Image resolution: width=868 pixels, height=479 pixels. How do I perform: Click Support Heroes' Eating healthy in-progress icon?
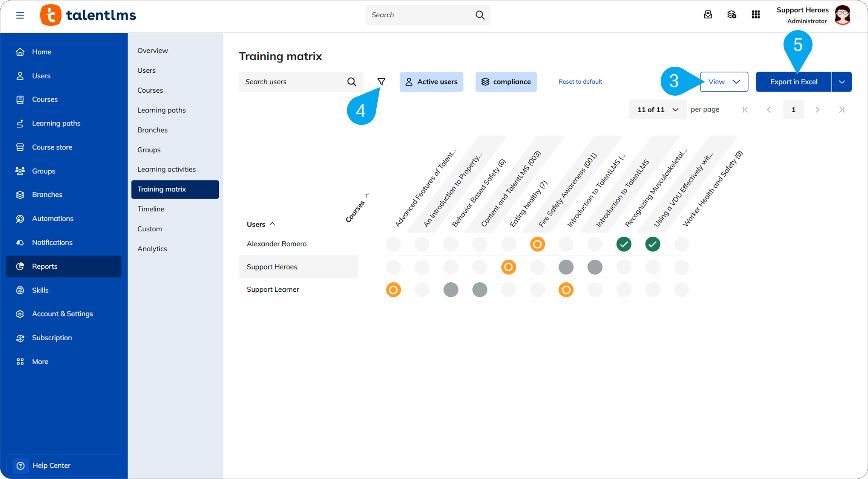[x=508, y=267]
